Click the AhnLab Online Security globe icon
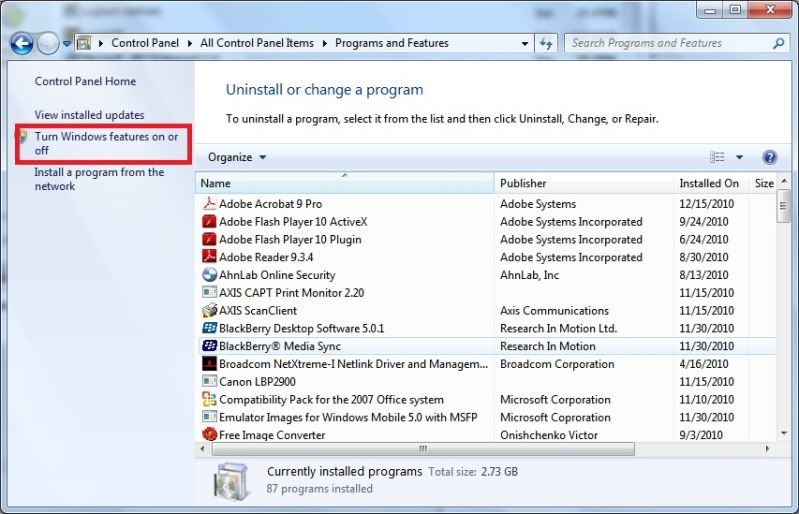 click(x=210, y=275)
